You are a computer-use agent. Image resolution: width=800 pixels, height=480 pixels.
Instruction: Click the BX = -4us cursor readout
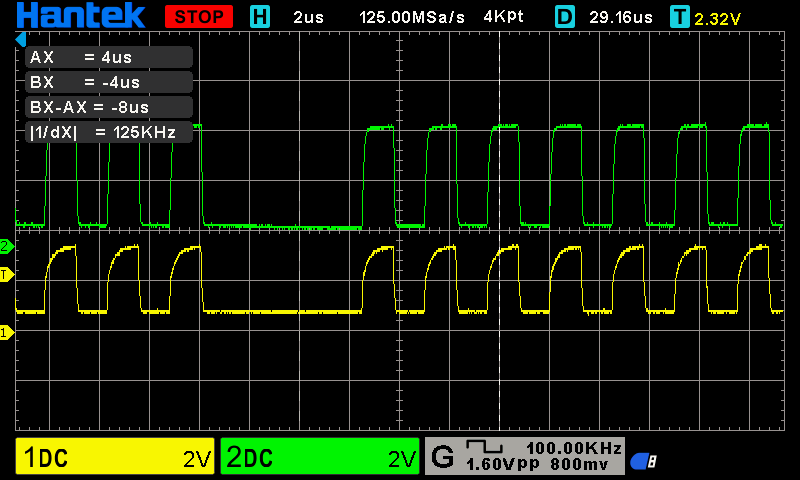click(x=109, y=82)
